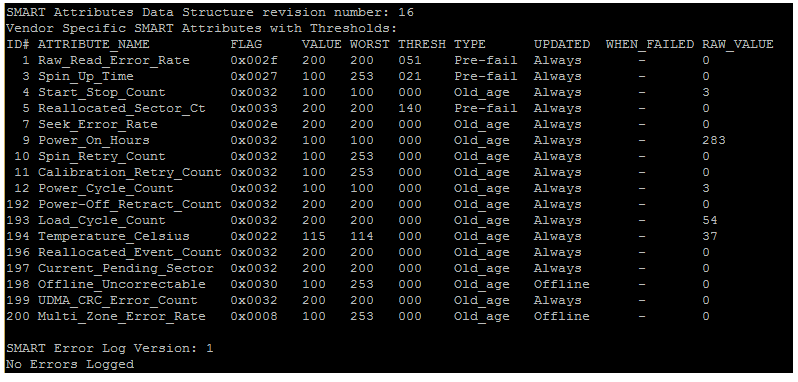Viewport: 798px width, 382px height.
Task: Click the Load_Cycle_Count raw value 54
Action: (709, 220)
